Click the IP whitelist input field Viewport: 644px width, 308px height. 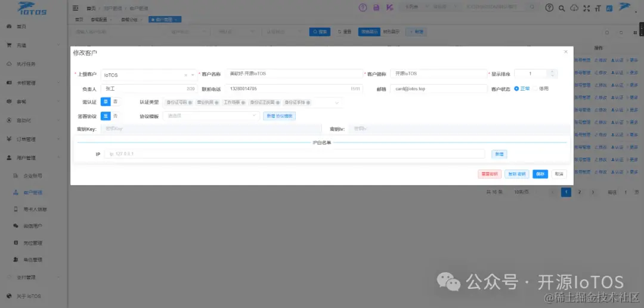[x=295, y=154]
